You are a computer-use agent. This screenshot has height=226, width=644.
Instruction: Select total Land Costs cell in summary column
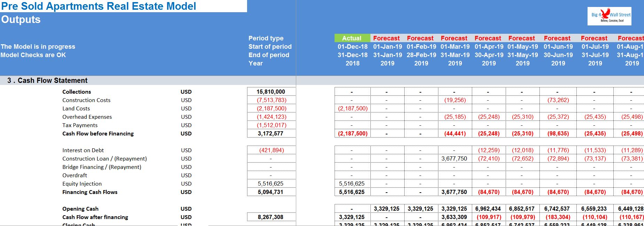271,108
